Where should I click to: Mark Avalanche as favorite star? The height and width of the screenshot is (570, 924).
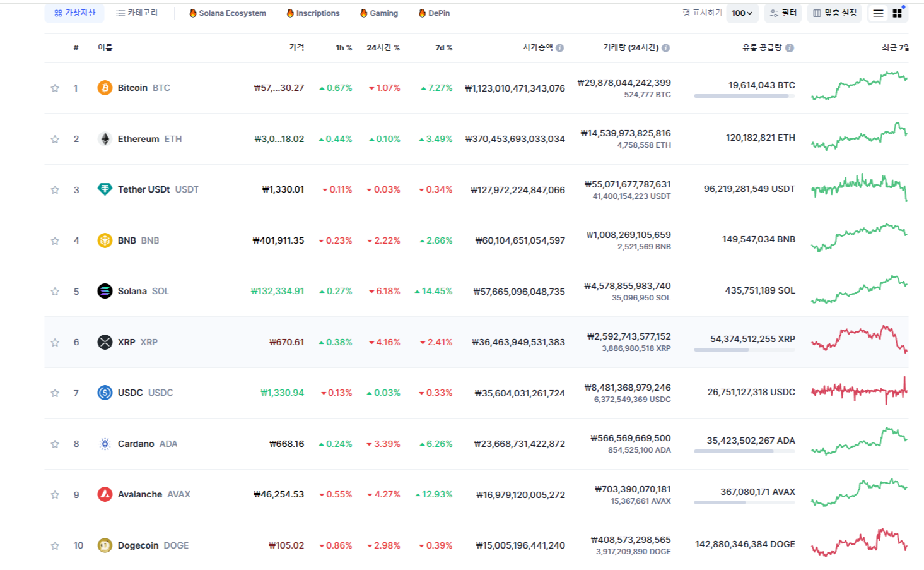tap(55, 495)
